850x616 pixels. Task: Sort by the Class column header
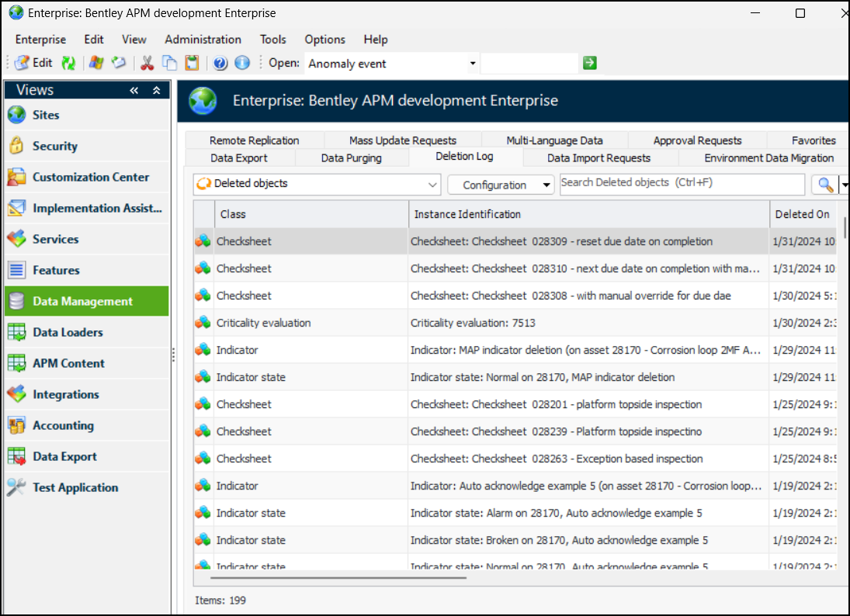pos(311,214)
